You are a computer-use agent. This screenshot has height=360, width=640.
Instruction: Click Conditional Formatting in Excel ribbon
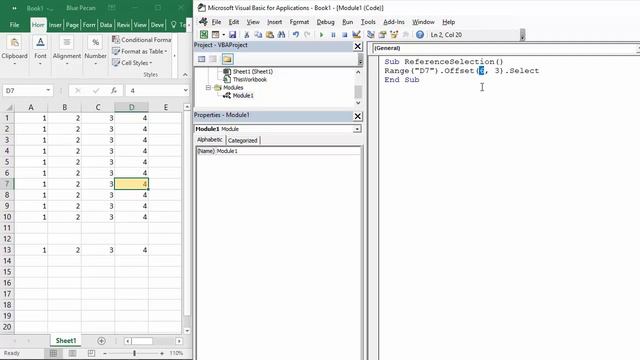tap(142, 40)
